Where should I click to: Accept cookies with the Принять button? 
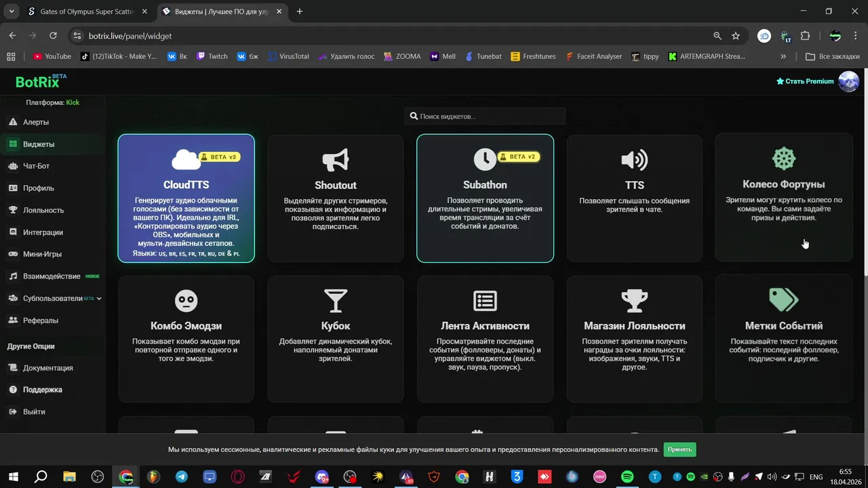coord(679,449)
